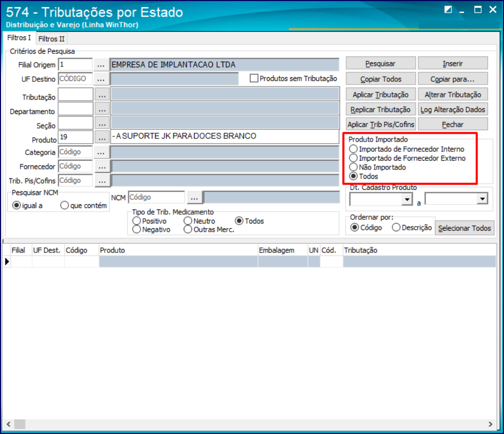Select Outras Merc. medication tax type

tap(188, 229)
